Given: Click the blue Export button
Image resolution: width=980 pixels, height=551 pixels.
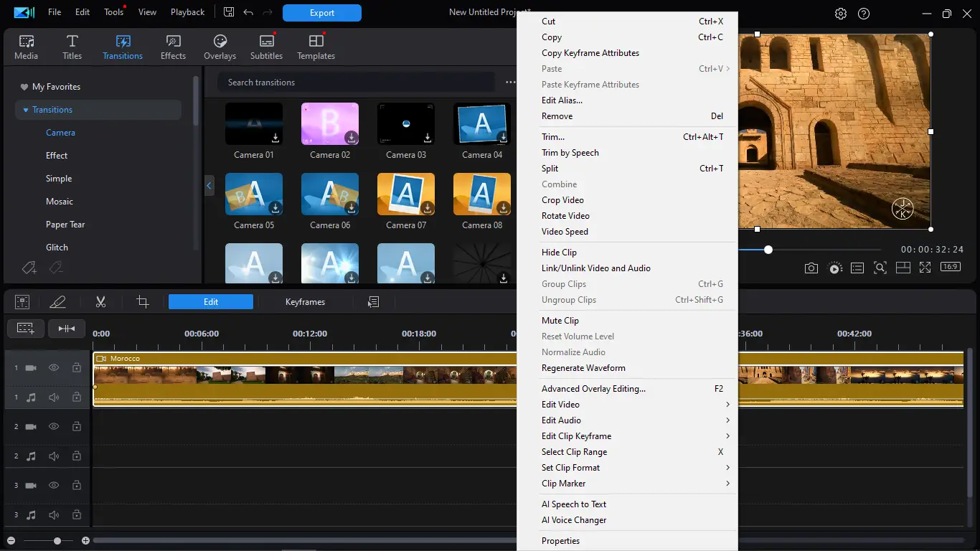Looking at the screenshot, I should (x=321, y=13).
